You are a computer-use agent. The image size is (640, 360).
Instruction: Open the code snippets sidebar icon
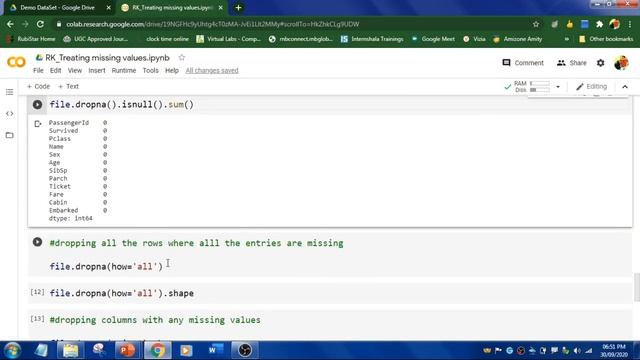coord(9,113)
